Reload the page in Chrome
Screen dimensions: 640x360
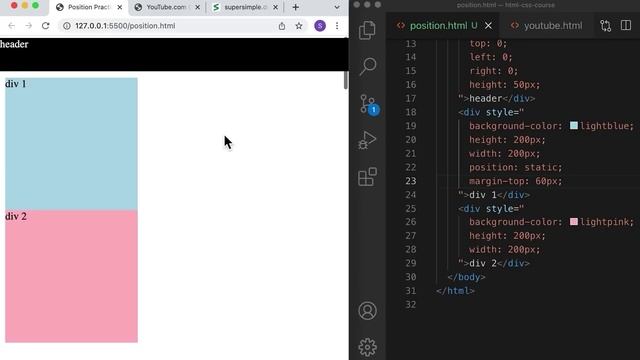click(x=46, y=26)
